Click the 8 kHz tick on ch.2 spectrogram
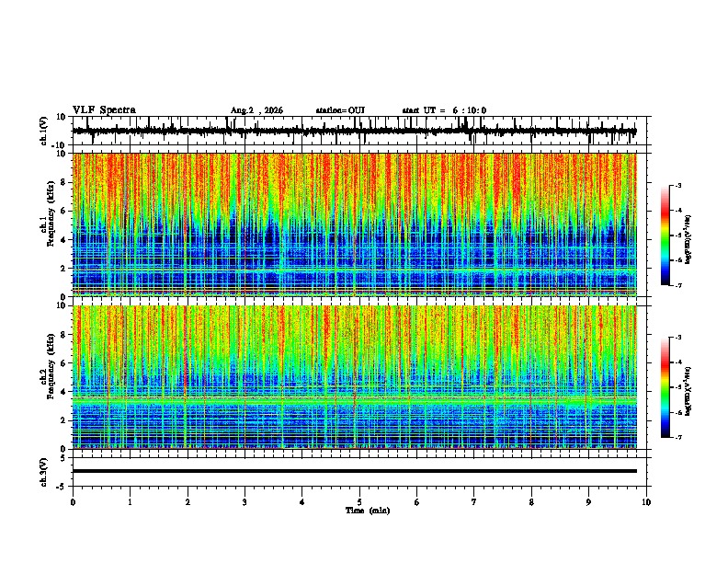Screen dimensions: 728x563 tap(64, 335)
